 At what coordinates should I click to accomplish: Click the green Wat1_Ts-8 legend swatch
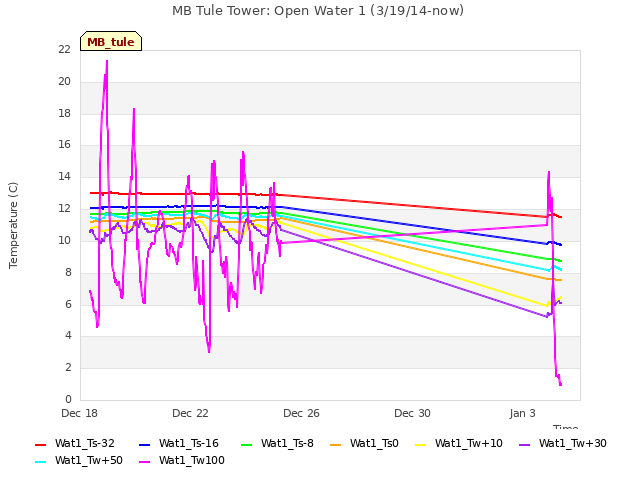click(x=247, y=444)
